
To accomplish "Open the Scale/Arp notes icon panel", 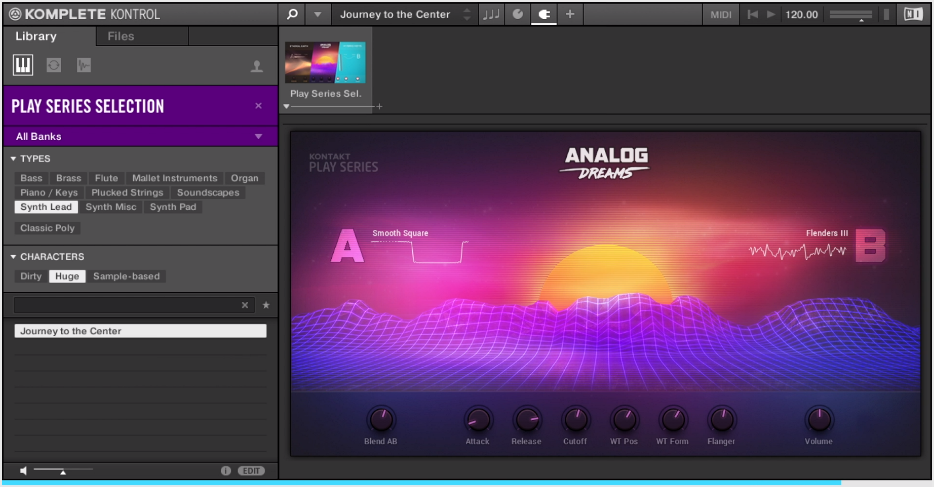I will (491, 14).
